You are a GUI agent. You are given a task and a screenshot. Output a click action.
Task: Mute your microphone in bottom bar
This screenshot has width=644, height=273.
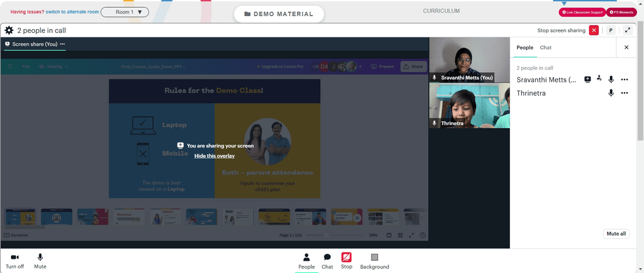40,261
